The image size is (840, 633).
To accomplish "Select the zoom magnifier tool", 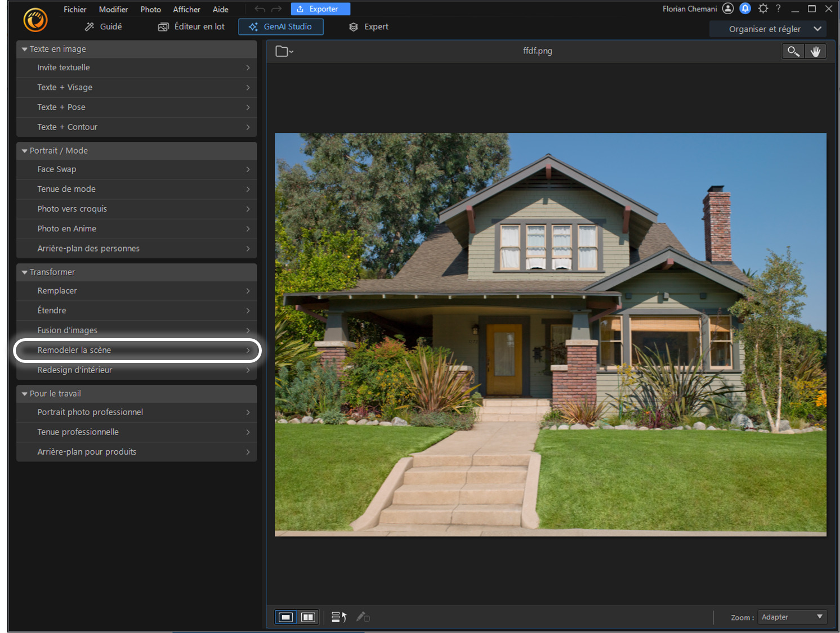I will (x=793, y=51).
